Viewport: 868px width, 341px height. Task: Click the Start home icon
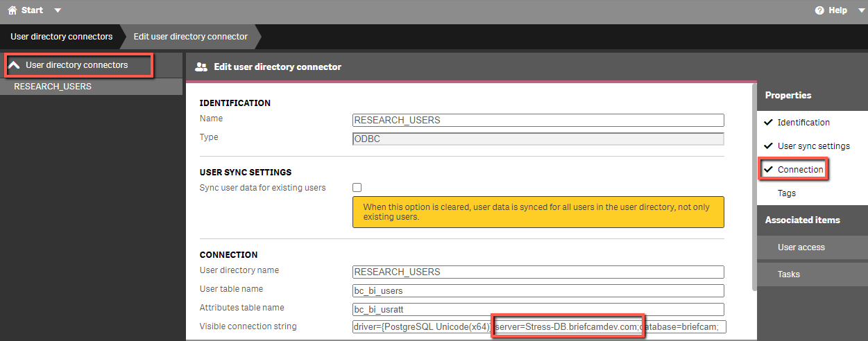click(x=12, y=10)
